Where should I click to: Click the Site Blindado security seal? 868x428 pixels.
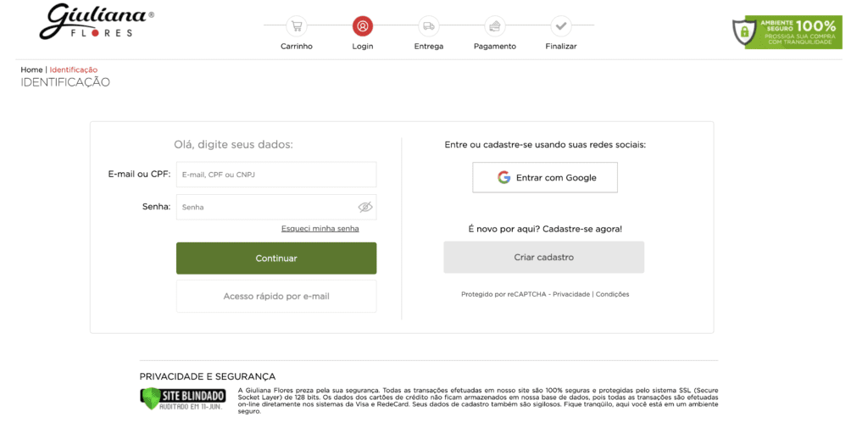(x=183, y=398)
